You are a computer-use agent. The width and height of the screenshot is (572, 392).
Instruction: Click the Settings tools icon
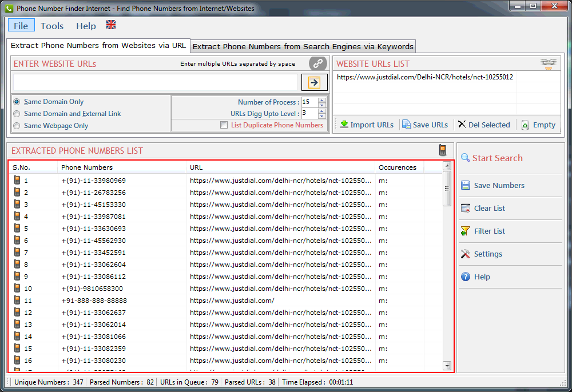[x=466, y=254]
